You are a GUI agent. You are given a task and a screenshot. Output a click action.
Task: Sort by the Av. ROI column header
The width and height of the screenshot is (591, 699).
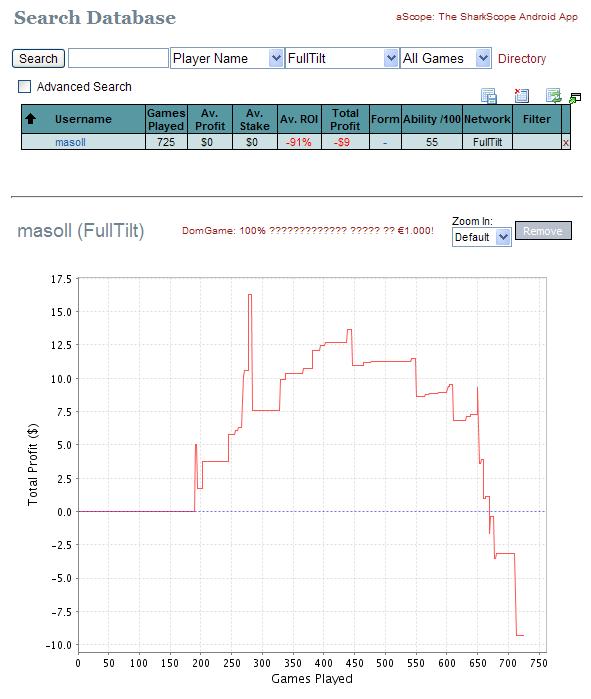tap(299, 119)
